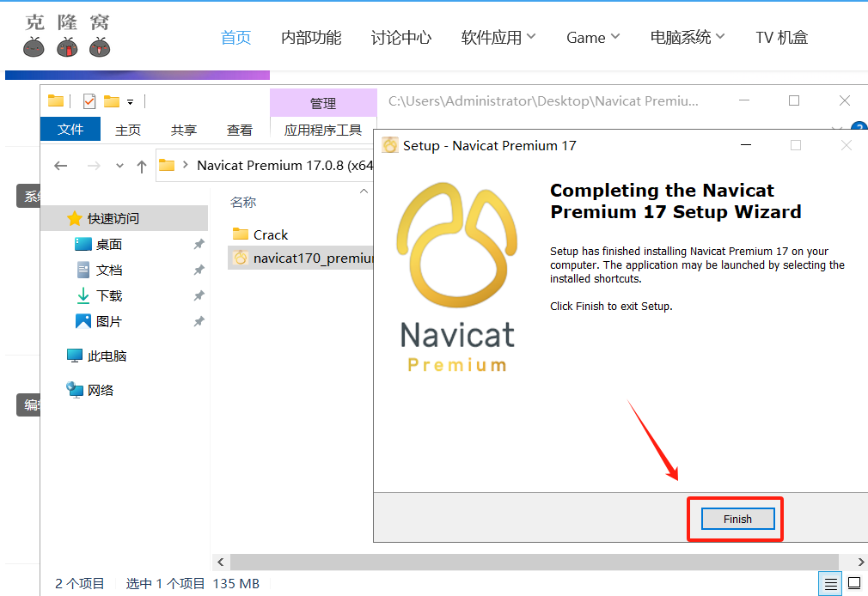Switch to large icons view layout icon
The image size is (868, 596).
pyautogui.click(x=854, y=583)
